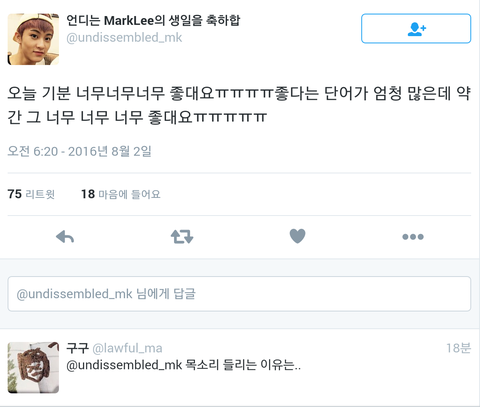The height and width of the screenshot is (407, 480).
Task: Open the avatar of replier 구구
Action: (33, 367)
